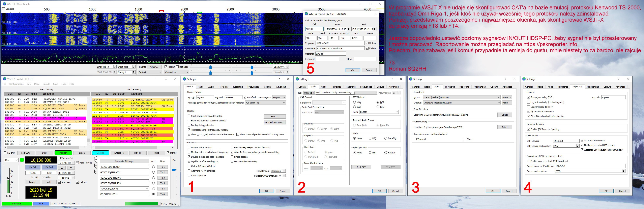
Task: Click the up arrow frequency shift button
Action: tap(62, 168)
